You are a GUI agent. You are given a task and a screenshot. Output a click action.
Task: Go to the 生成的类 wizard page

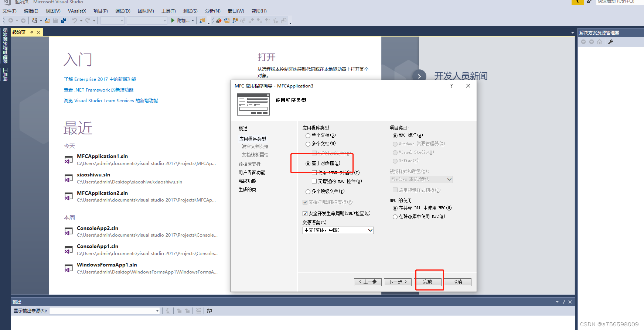point(247,189)
